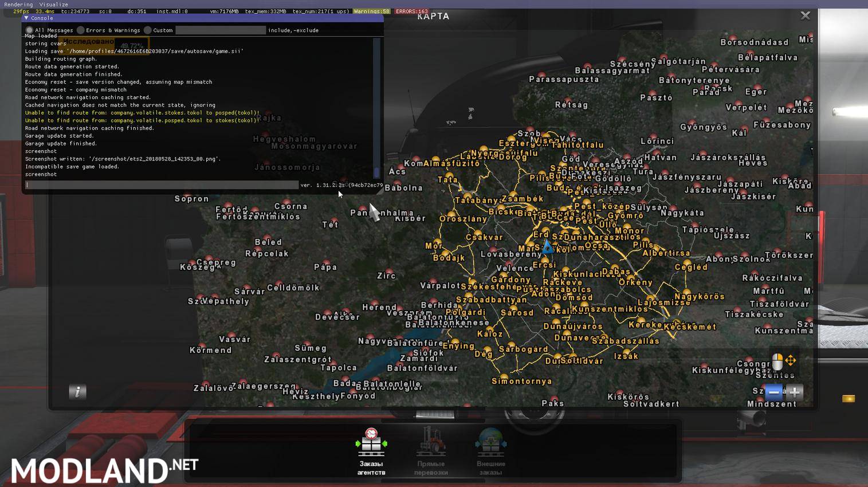Open agency orders (Заказы агентств)
Screen dimensions: 868x487
(371, 451)
